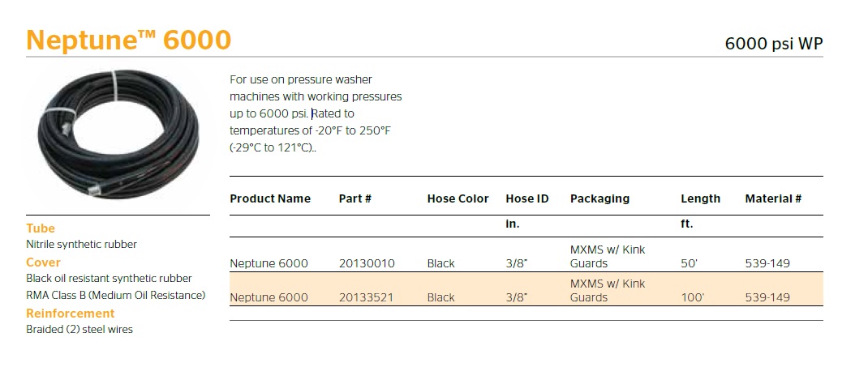Click the 50' length cell
Viewport: 868px width, 367px height.
690,263
